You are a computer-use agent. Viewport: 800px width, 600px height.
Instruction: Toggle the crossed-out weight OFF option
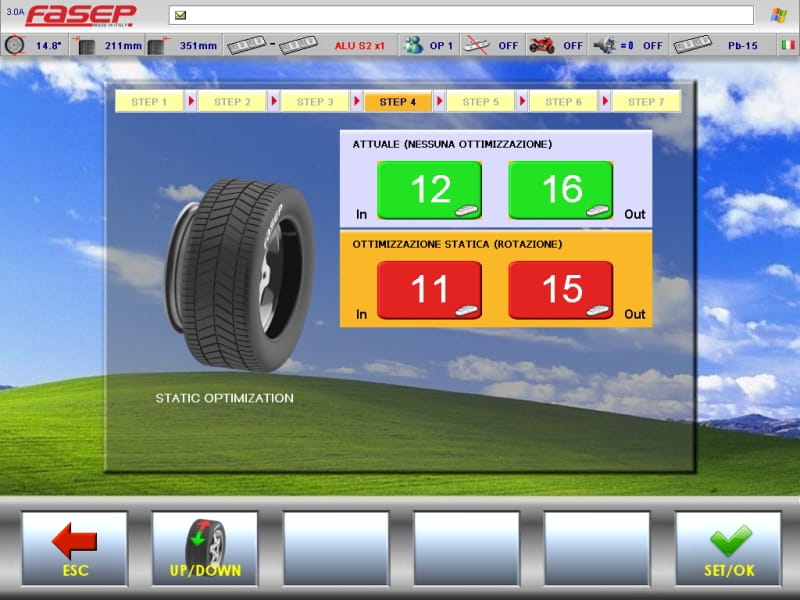(x=490, y=45)
